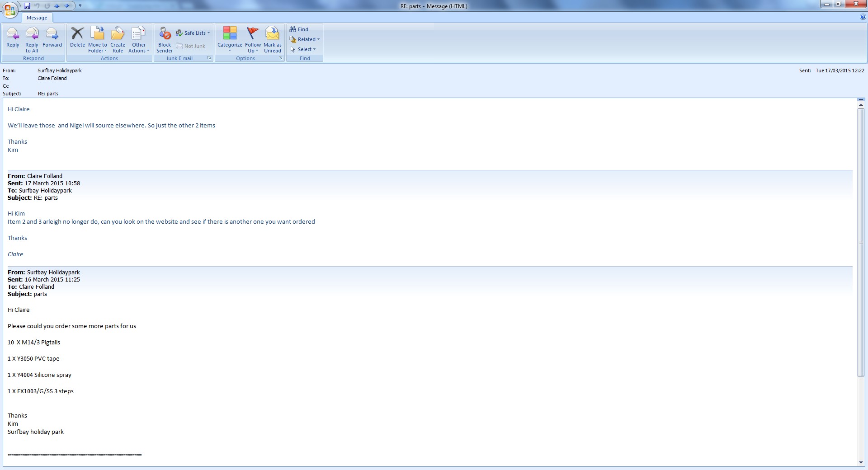The height and width of the screenshot is (470, 868).
Task: Click 'Sent: 17 March 2015 10:58' line
Action: 44,183
